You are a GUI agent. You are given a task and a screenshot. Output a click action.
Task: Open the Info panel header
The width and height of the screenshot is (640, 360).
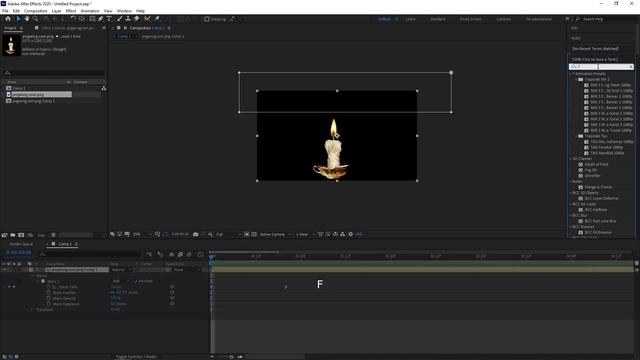[x=575, y=28]
